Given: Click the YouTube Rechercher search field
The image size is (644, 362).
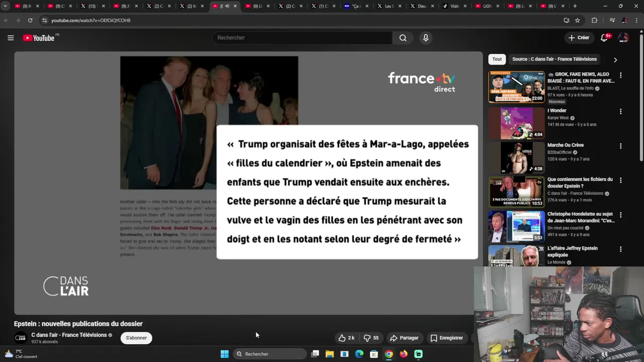Looking at the screenshot, I should [x=302, y=38].
